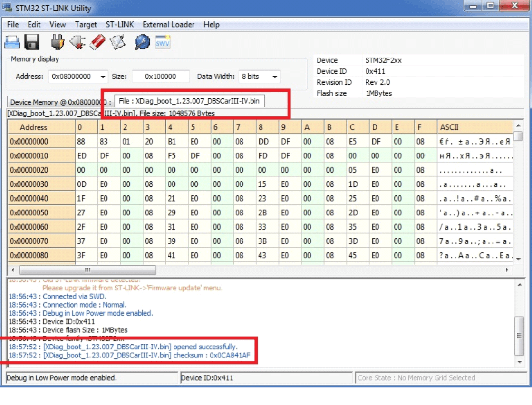
Task: Click the Open file toolbar icon
Action: (12, 42)
